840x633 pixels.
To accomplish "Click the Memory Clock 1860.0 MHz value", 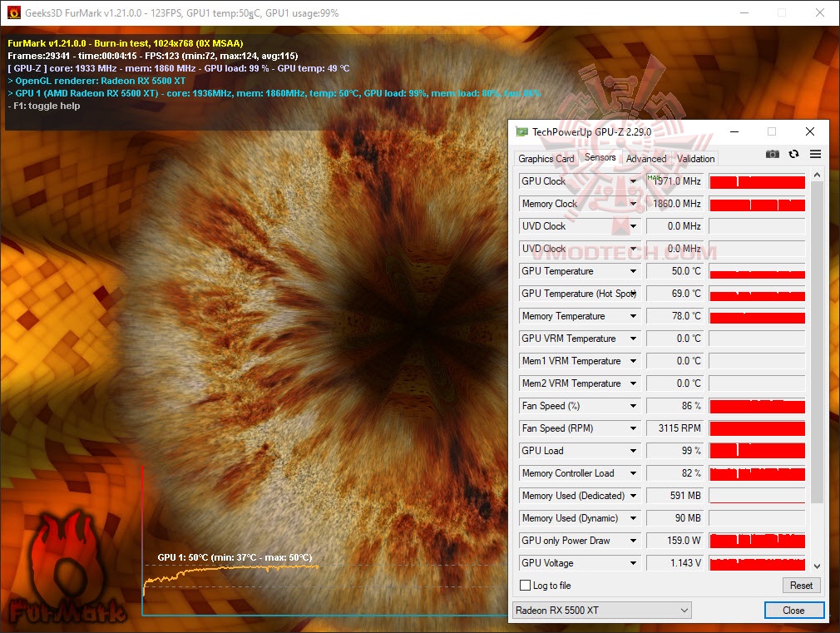I will tap(675, 204).
